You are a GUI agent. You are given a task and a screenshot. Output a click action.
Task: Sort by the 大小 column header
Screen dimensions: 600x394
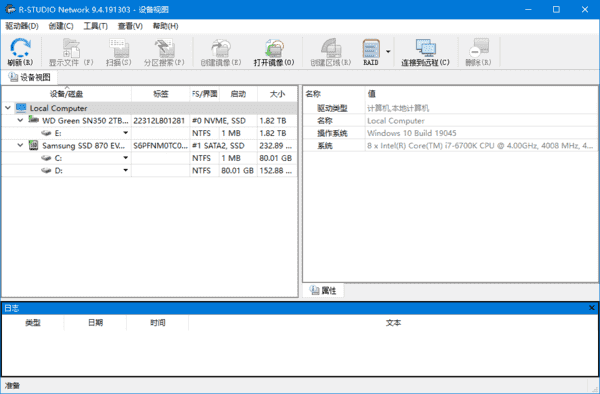click(277, 94)
